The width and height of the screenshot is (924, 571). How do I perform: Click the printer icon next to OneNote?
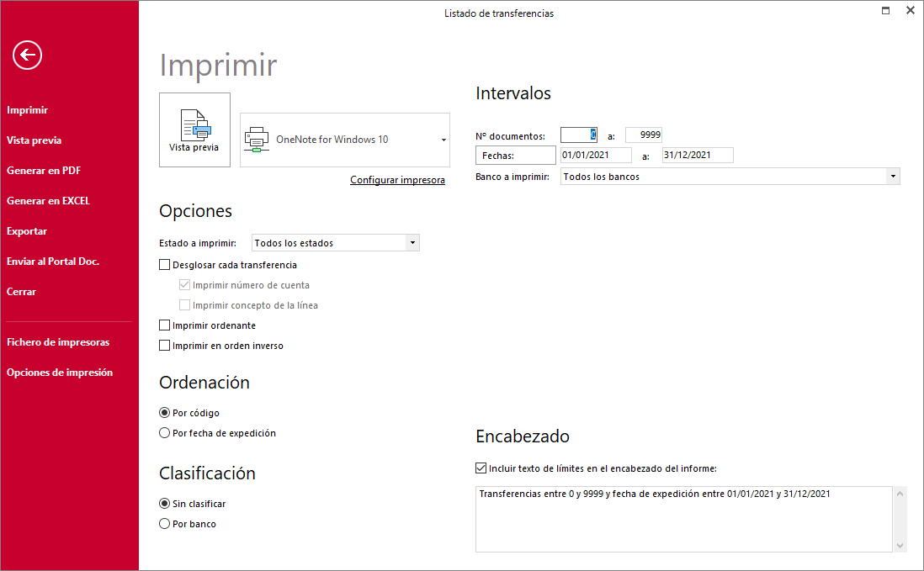point(257,140)
